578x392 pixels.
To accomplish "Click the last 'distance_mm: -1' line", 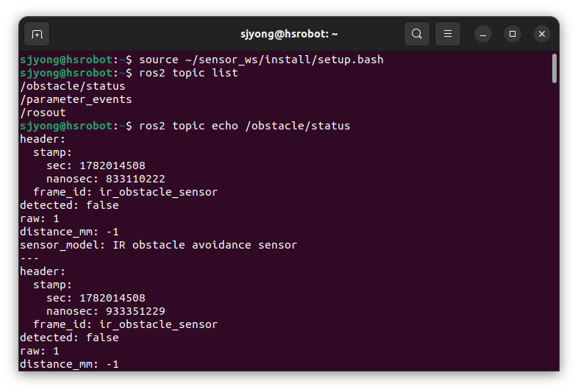I will 69,364.
